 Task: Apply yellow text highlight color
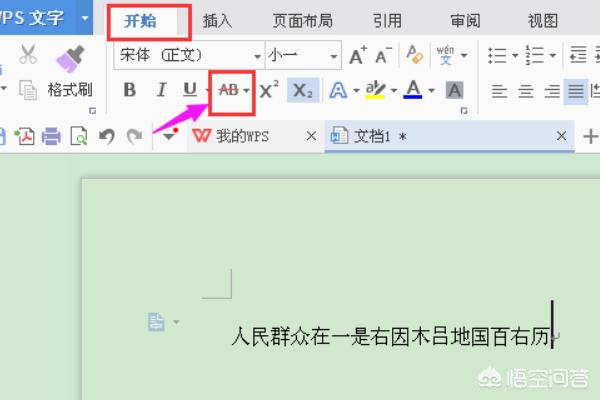(375, 90)
